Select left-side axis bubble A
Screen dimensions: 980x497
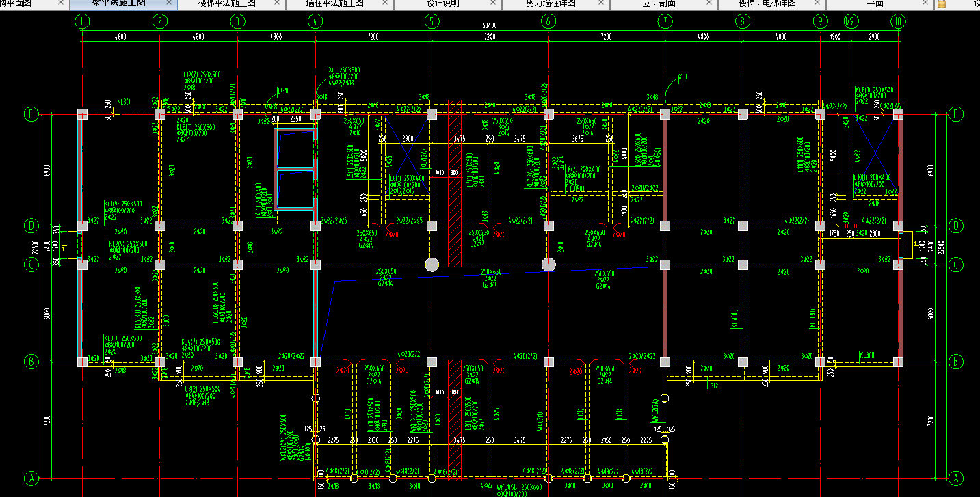coord(30,477)
